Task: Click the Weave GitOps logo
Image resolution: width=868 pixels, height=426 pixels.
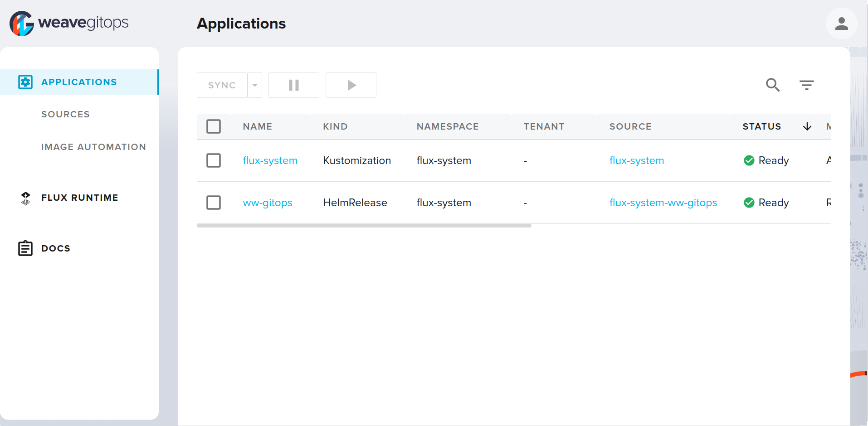Action: point(69,23)
